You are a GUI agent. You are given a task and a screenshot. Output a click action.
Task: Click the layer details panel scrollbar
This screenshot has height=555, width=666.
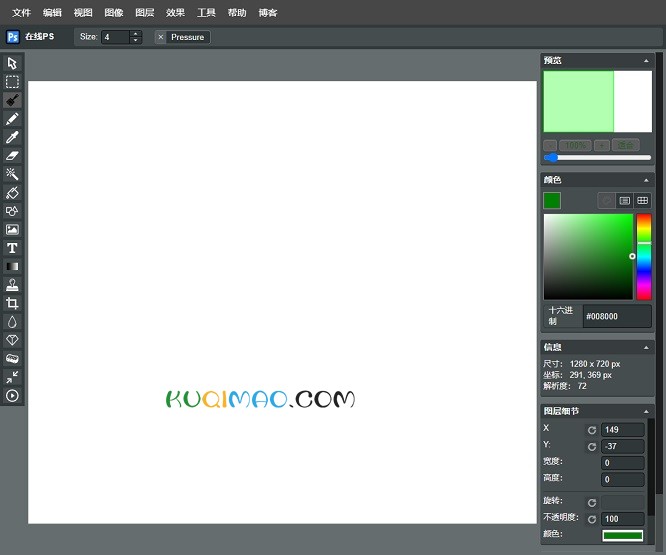651,467
